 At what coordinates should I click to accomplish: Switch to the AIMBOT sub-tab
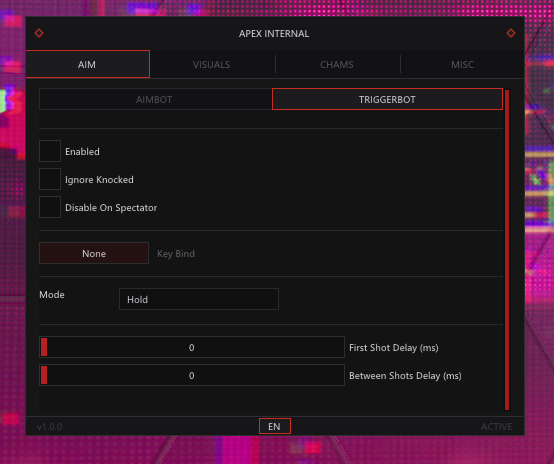(154, 99)
